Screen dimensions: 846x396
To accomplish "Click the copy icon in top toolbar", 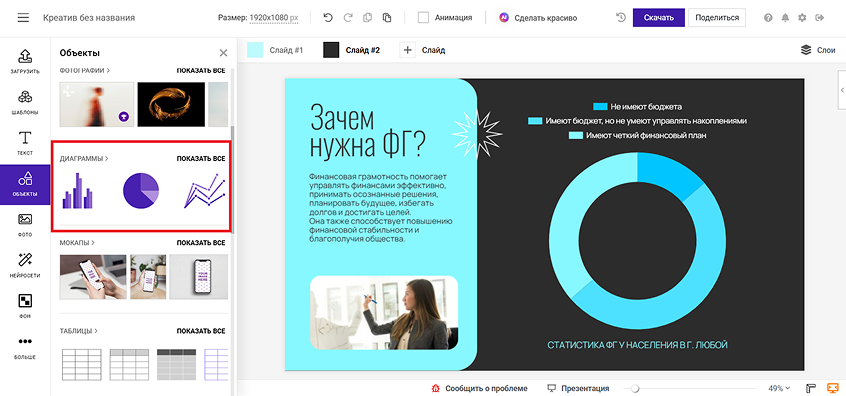I will (x=367, y=18).
